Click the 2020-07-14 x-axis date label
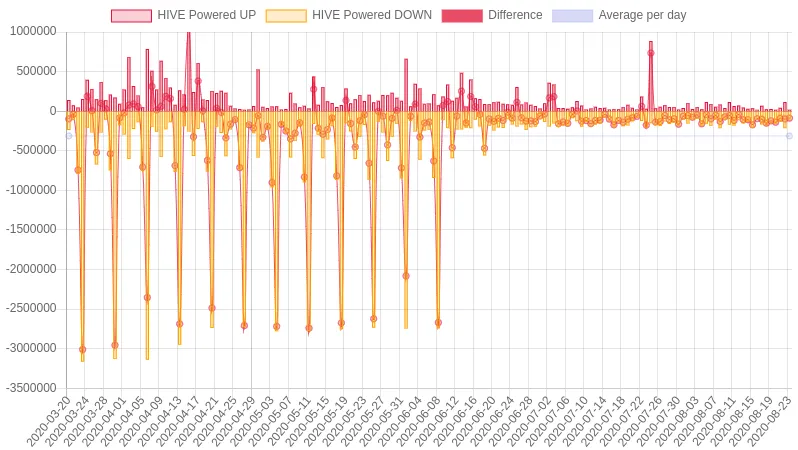This screenshot has width=798, height=450. (x=584, y=420)
